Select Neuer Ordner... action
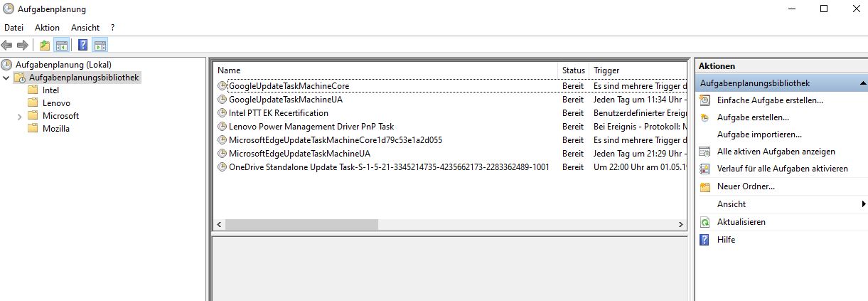 point(746,186)
